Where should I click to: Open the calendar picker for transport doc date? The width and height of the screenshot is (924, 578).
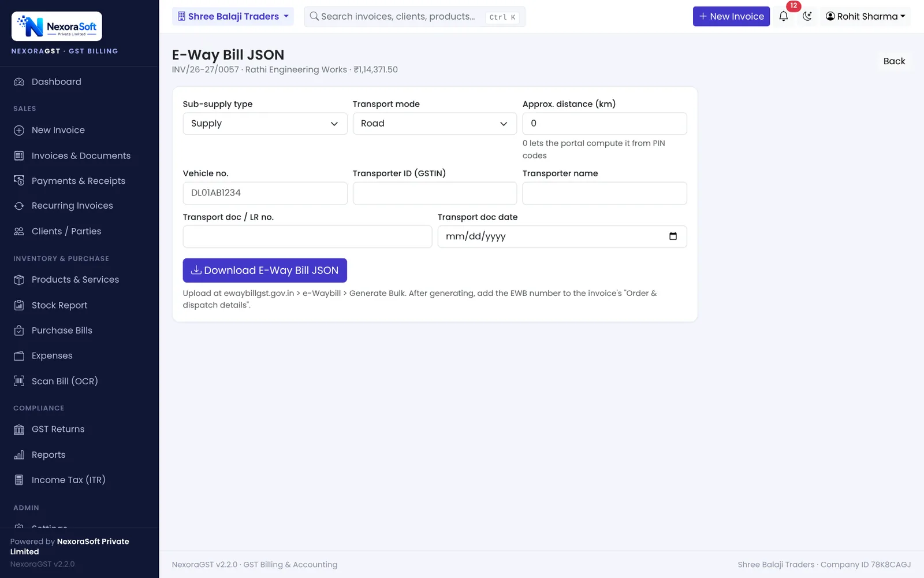673,236
